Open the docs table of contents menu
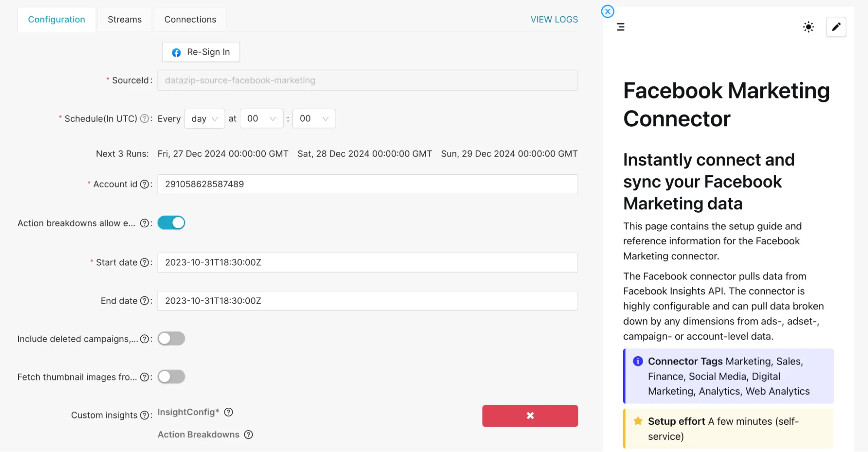Screen dimensions: 868x452 pos(620,27)
